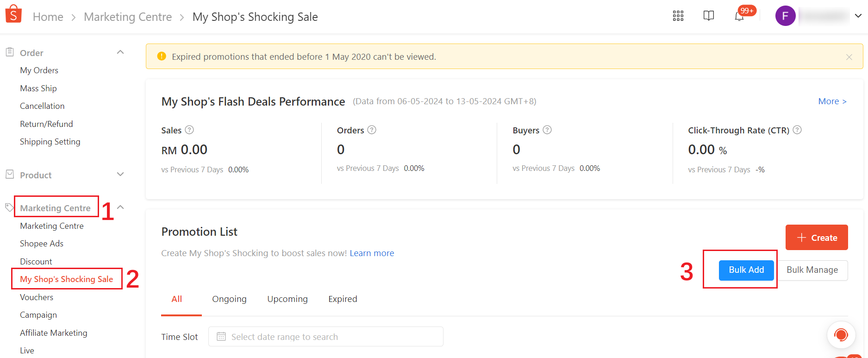This screenshot has width=868, height=358.
Task: Open My Shop's Shocking Sale in sidebar
Action: point(67,279)
